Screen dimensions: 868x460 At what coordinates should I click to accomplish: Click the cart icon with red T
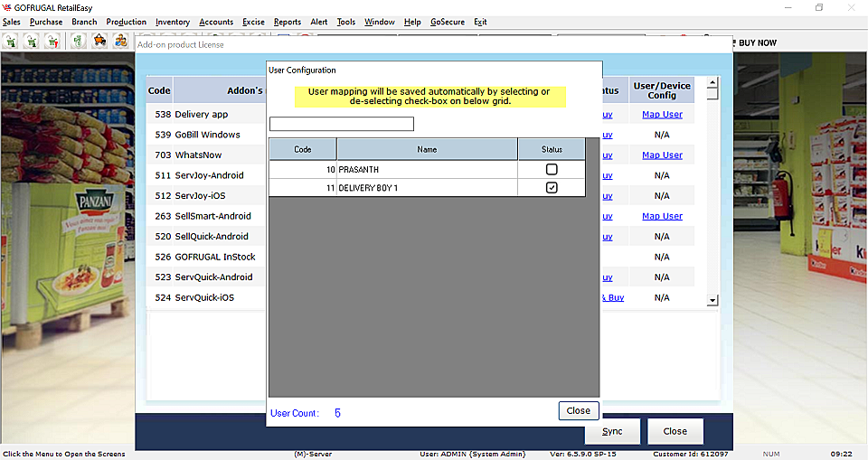click(52, 42)
